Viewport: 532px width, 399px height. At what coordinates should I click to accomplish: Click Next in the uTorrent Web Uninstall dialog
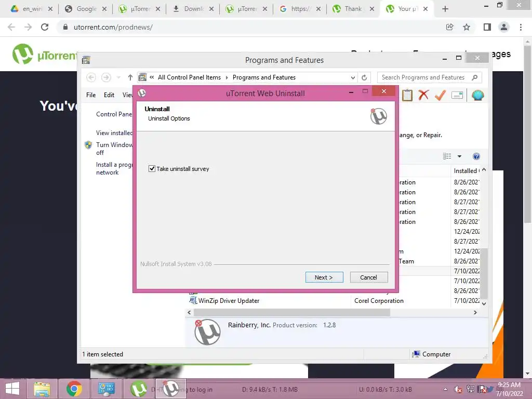pyautogui.click(x=324, y=277)
